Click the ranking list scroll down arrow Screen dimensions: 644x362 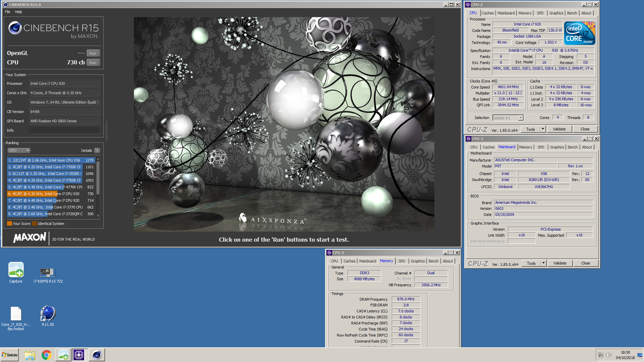(x=98, y=216)
